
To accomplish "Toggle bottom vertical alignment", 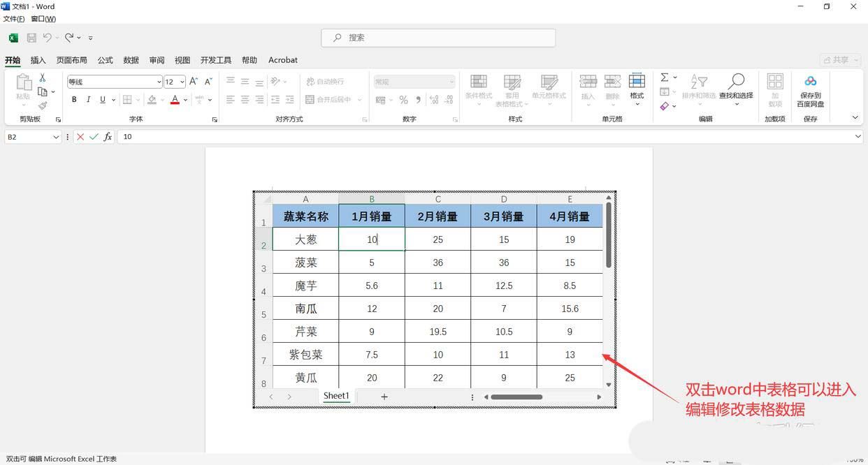I will click(x=259, y=82).
